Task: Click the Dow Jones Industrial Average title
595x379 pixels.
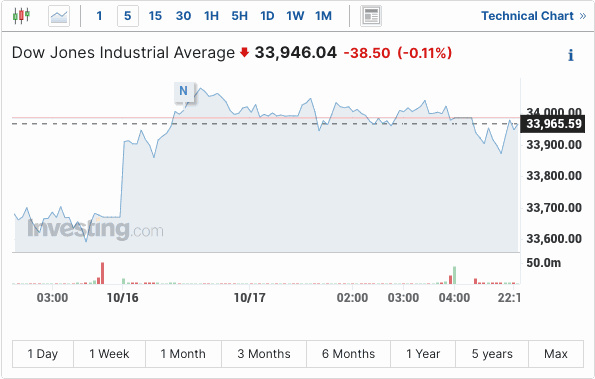Action: coord(123,53)
